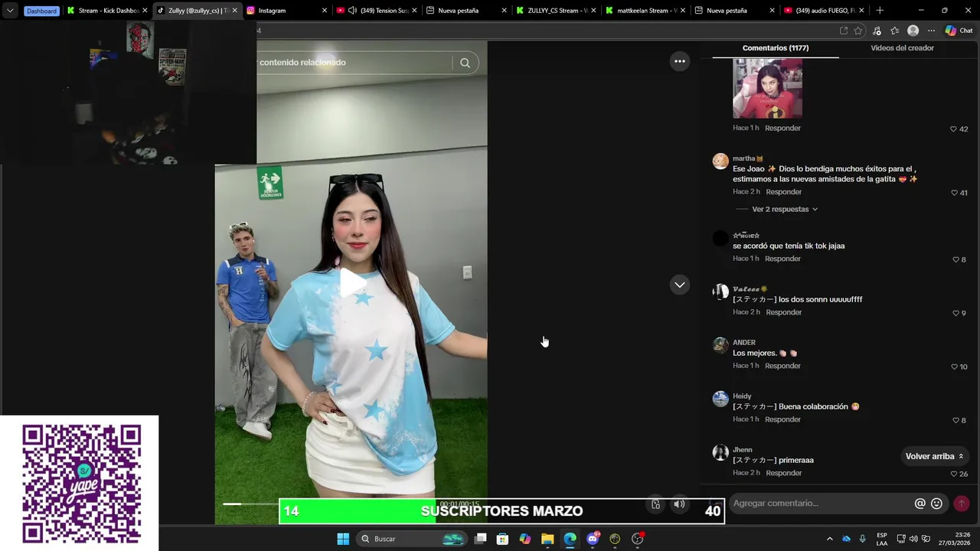
Task: Like the image comment with 42 likes
Action: (953, 129)
